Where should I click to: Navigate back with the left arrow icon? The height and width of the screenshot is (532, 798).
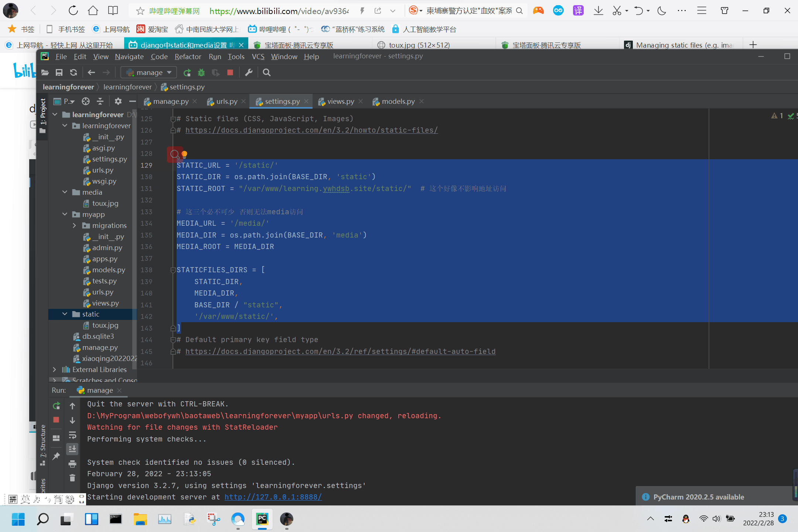tap(92, 72)
